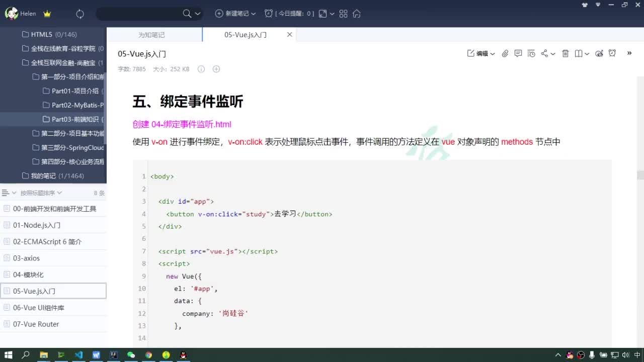Select the 第二部分-项目基本功能 folder

coord(53,133)
